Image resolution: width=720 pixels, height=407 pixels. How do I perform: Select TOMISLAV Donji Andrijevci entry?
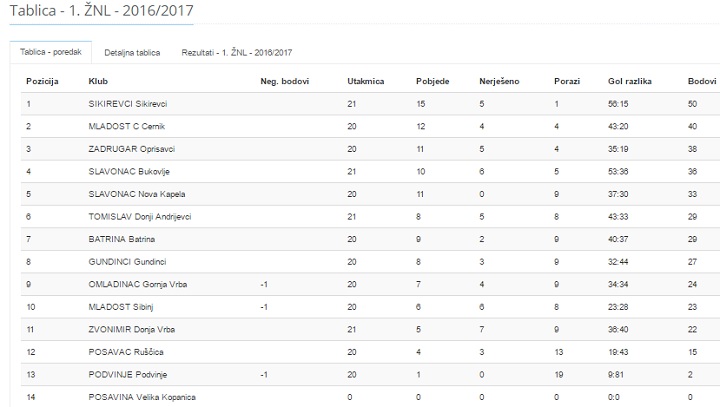(140, 217)
